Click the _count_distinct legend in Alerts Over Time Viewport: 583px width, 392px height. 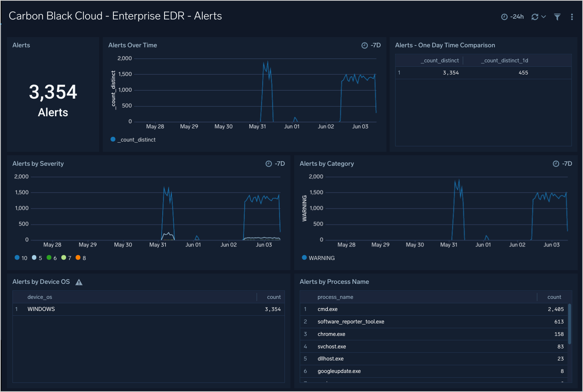pos(133,140)
